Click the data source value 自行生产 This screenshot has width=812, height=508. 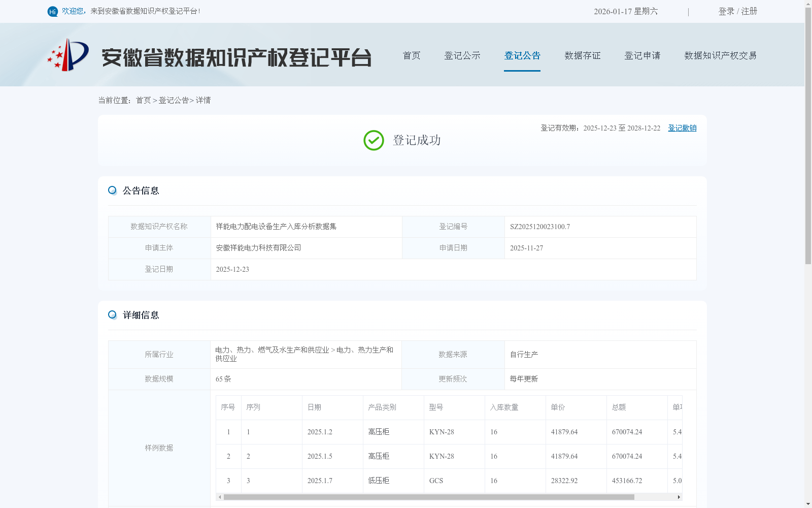(524, 355)
